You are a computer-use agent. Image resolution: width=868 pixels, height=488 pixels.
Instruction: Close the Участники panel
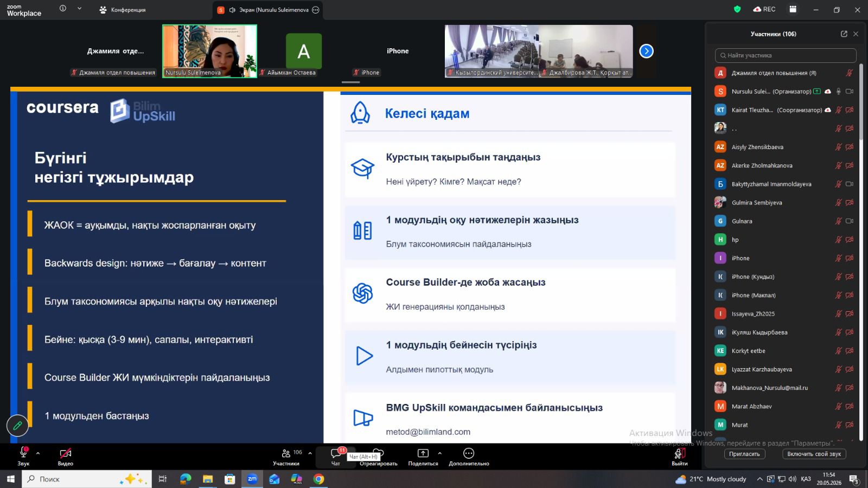point(856,34)
